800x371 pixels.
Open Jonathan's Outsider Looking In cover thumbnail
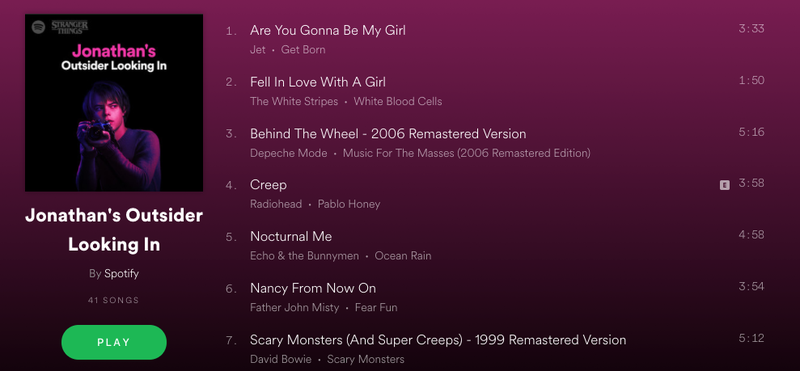pyautogui.click(x=114, y=103)
